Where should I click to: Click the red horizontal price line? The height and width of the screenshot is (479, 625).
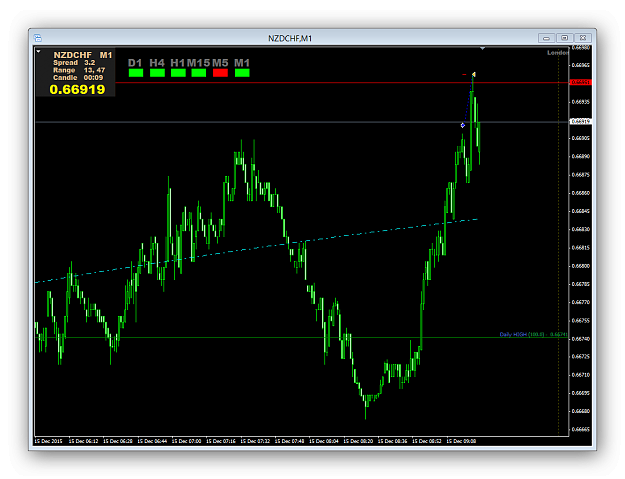tap(342, 82)
